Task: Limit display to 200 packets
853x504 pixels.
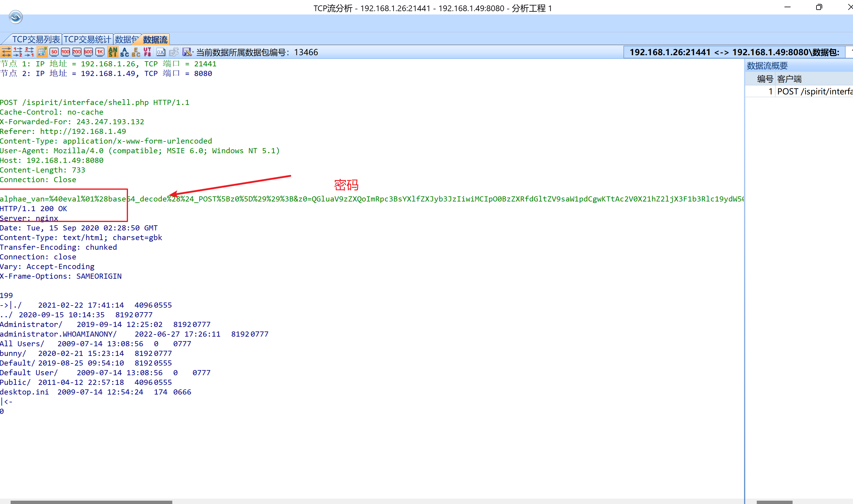Action: 77,52
